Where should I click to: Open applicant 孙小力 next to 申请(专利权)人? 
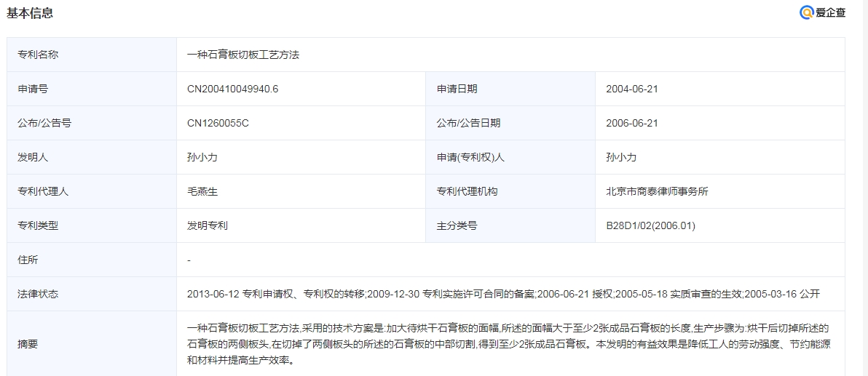pyautogui.click(x=621, y=157)
